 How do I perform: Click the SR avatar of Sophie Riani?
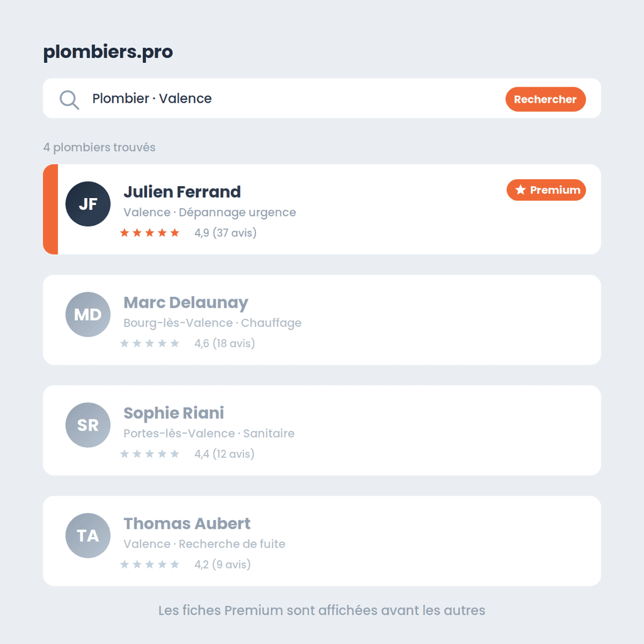point(88,425)
